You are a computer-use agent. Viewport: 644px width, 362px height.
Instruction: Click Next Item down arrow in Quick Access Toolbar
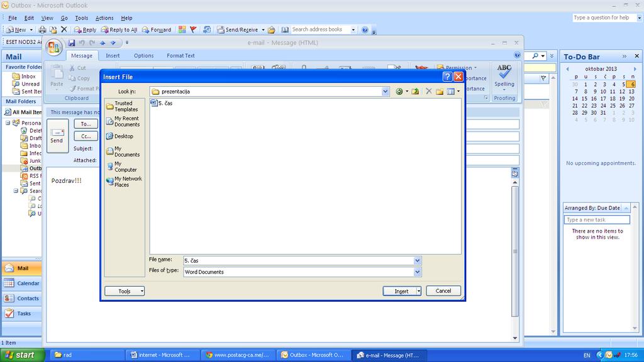(113, 43)
